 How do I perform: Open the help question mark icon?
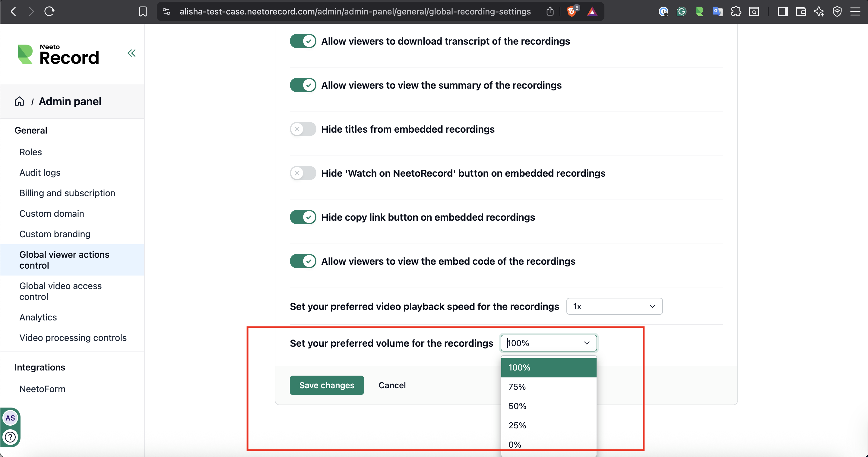(x=11, y=437)
